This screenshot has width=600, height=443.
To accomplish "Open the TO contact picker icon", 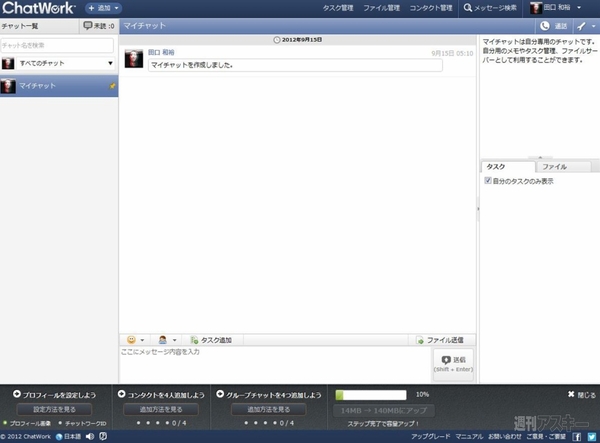I will 167,340.
